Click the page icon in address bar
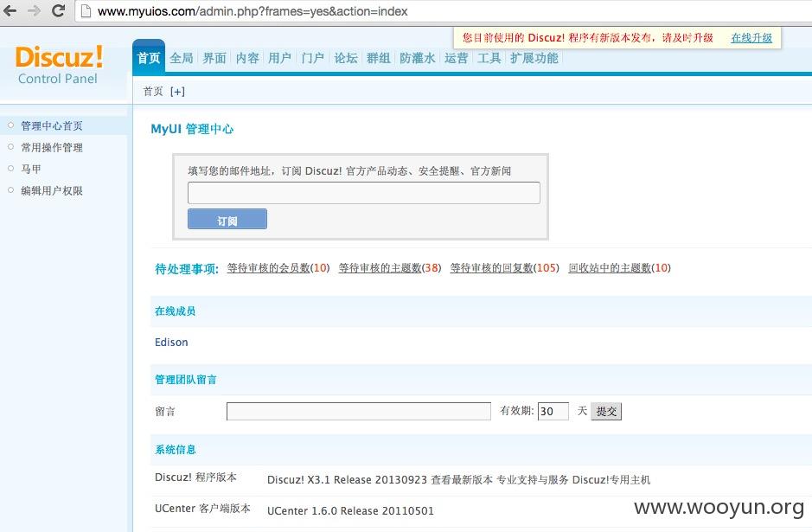 point(86,11)
